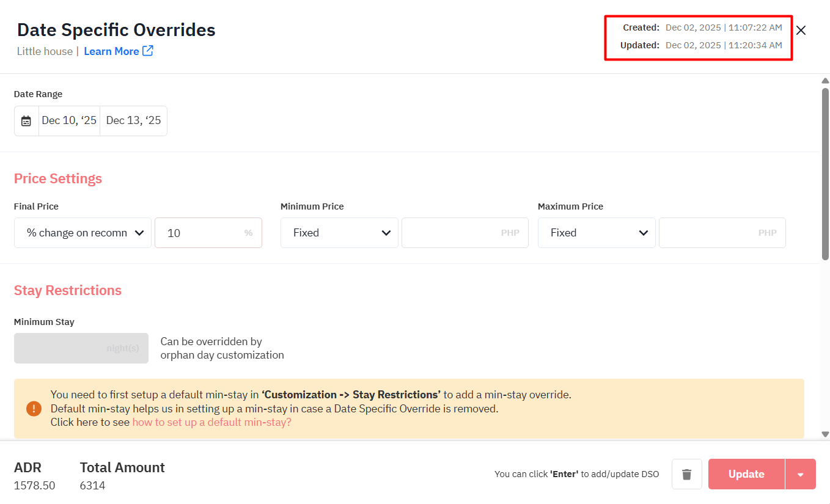The image size is (830, 504).
Task: Click the orange warning icon in notice
Action: click(x=34, y=408)
